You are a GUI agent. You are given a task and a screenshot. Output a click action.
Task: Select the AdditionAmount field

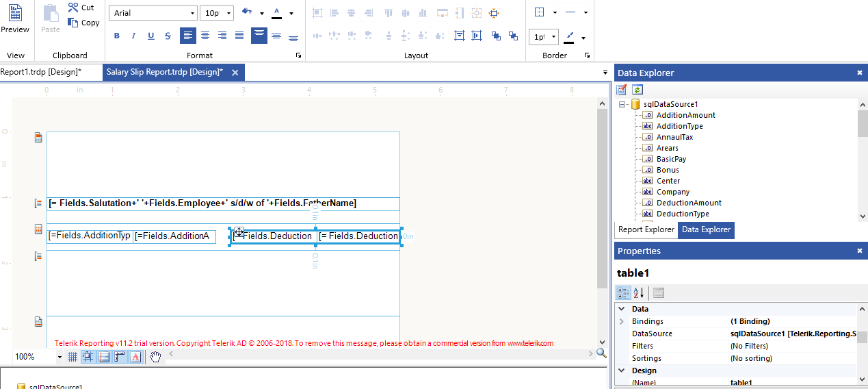(686, 115)
